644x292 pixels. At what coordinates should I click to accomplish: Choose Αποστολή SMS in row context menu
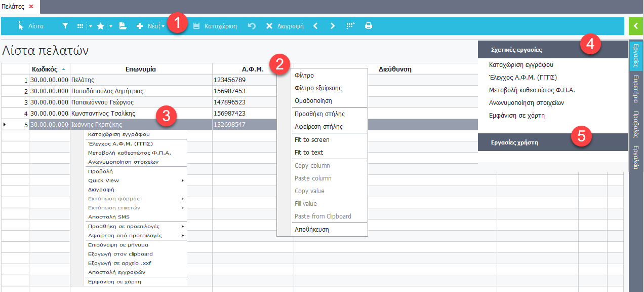click(x=109, y=217)
